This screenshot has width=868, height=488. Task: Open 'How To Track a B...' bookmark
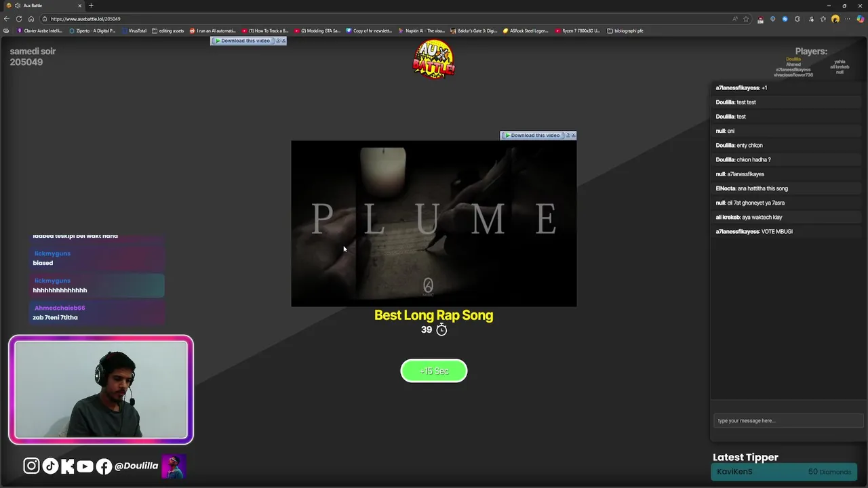pos(265,30)
